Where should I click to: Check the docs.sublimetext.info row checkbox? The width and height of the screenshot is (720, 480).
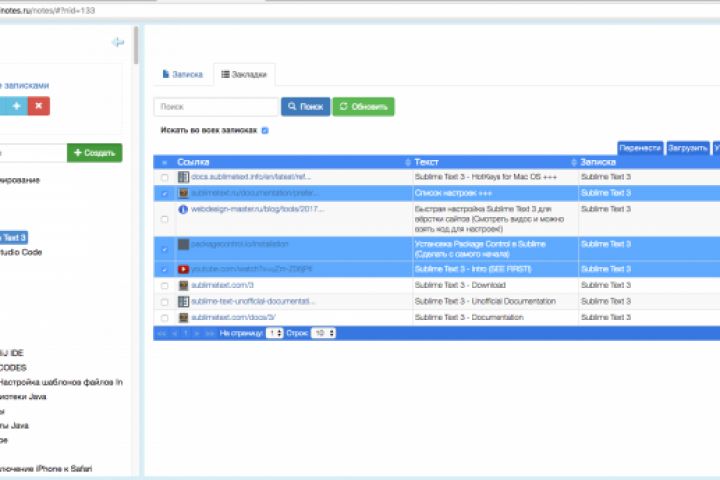164,177
